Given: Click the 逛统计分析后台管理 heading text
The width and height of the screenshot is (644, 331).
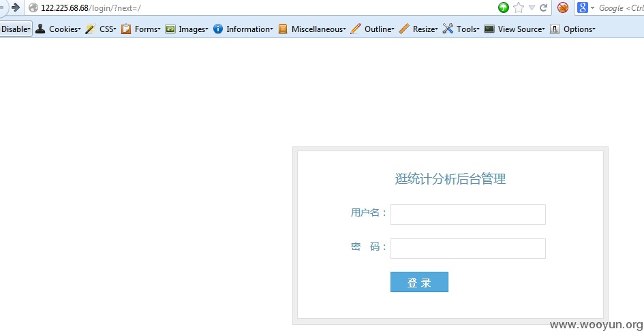Looking at the screenshot, I should click(450, 179).
